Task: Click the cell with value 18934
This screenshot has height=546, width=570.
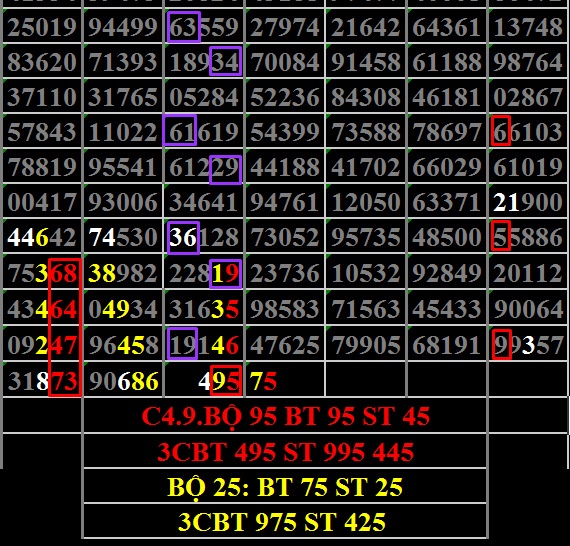Action: [204, 61]
